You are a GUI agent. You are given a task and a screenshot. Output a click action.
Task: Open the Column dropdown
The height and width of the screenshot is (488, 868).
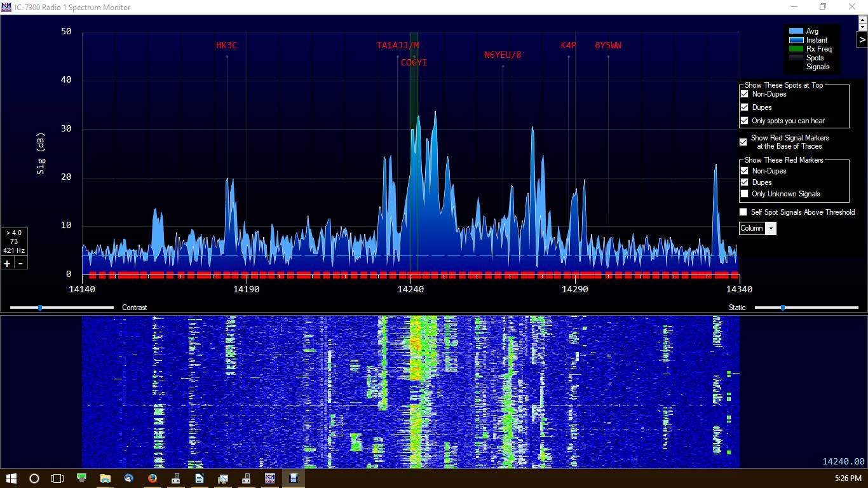coord(771,228)
